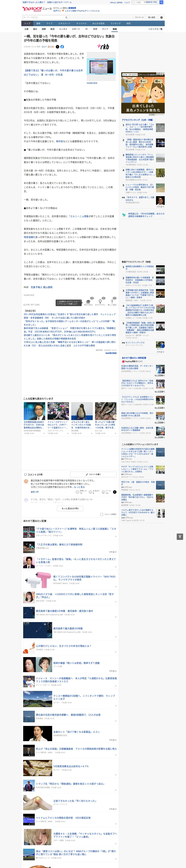Select the 速報 tab
186x868 pixels.
(x=38, y=24)
